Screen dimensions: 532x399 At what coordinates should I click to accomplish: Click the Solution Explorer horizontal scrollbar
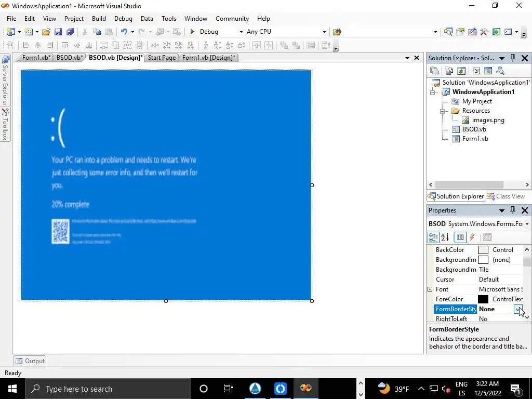click(x=478, y=184)
